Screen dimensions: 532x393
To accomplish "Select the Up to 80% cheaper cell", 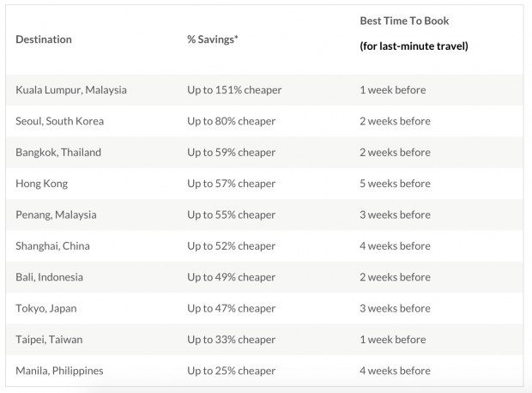I will (232, 121).
